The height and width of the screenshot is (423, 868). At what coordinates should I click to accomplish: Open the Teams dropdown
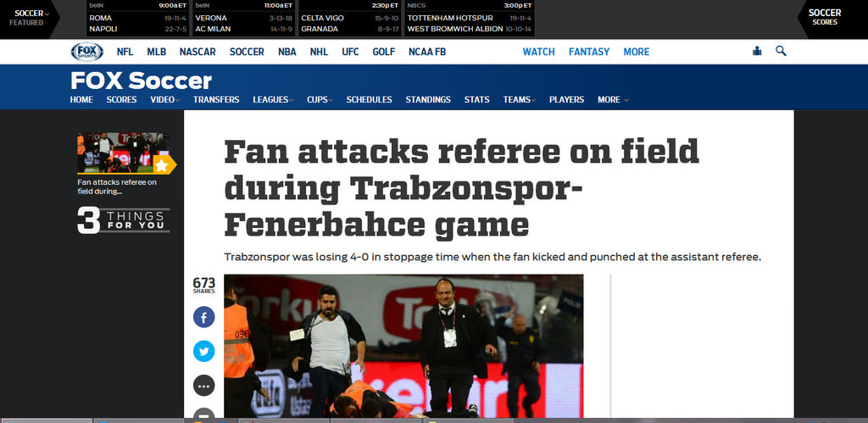coord(520,100)
